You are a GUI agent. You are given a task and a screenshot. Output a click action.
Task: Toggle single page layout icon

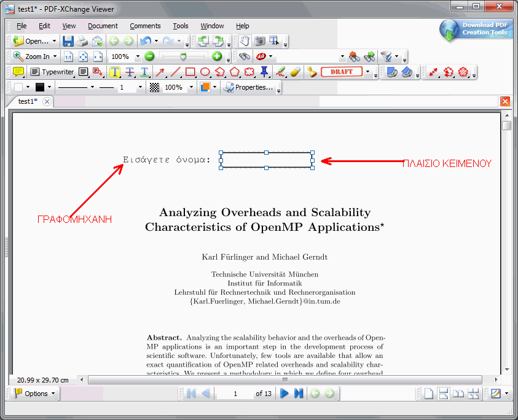point(428,394)
